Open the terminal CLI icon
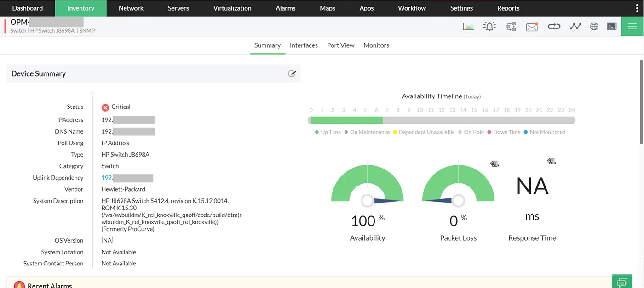Screen dimensions: 644x288 pyautogui.click(x=611, y=26)
